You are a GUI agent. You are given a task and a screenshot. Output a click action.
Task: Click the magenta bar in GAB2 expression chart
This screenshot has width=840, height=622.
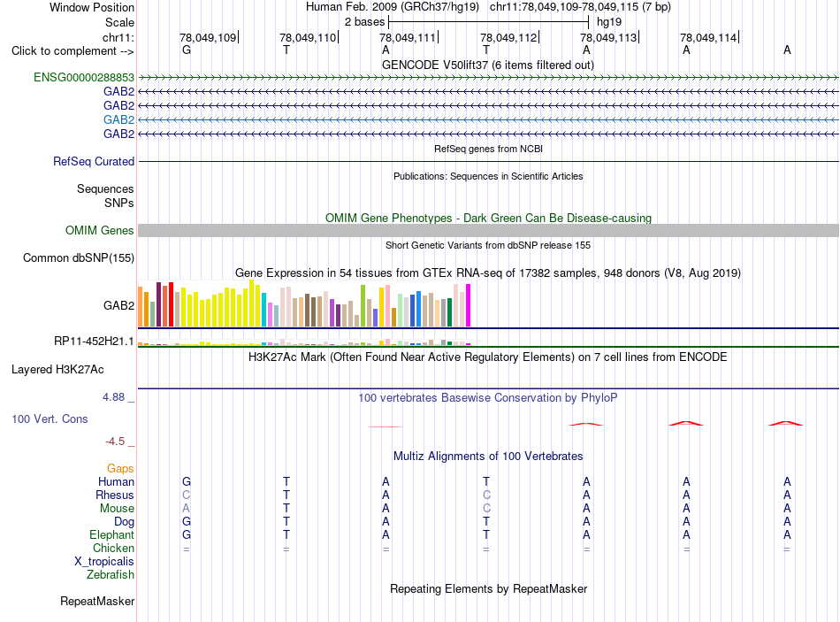click(x=469, y=305)
